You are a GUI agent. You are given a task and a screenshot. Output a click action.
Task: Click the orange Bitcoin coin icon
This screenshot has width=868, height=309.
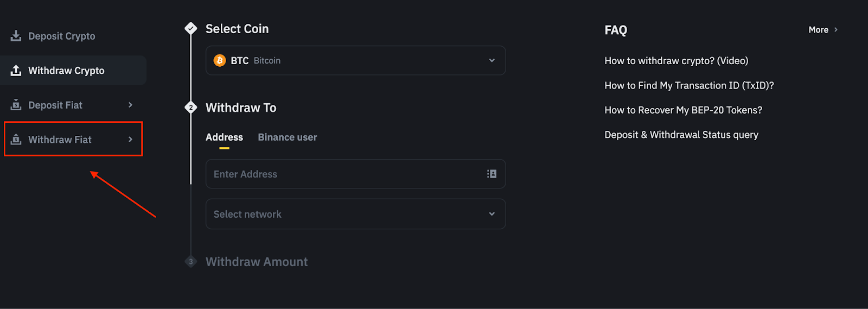point(220,60)
